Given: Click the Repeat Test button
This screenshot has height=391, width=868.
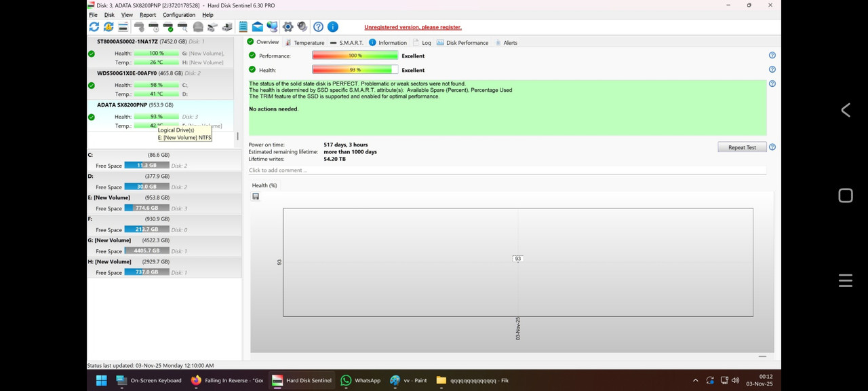Looking at the screenshot, I should pos(742,147).
